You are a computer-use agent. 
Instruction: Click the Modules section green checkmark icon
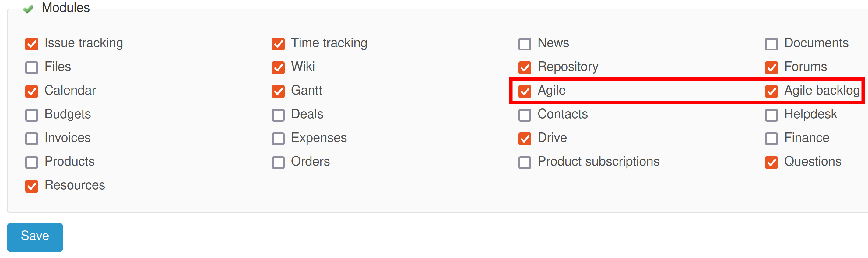(x=29, y=9)
